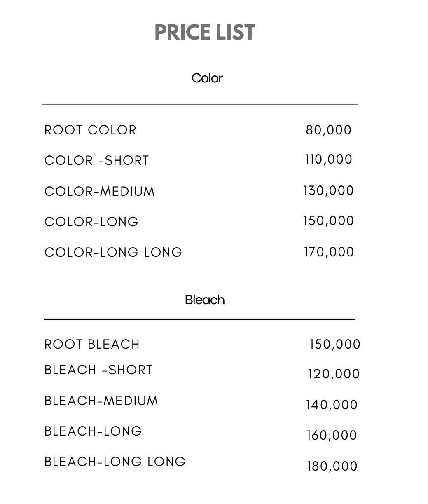Select the 160,000 price value
Viewport: 428px width, 504px height.
pyautogui.click(x=332, y=436)
